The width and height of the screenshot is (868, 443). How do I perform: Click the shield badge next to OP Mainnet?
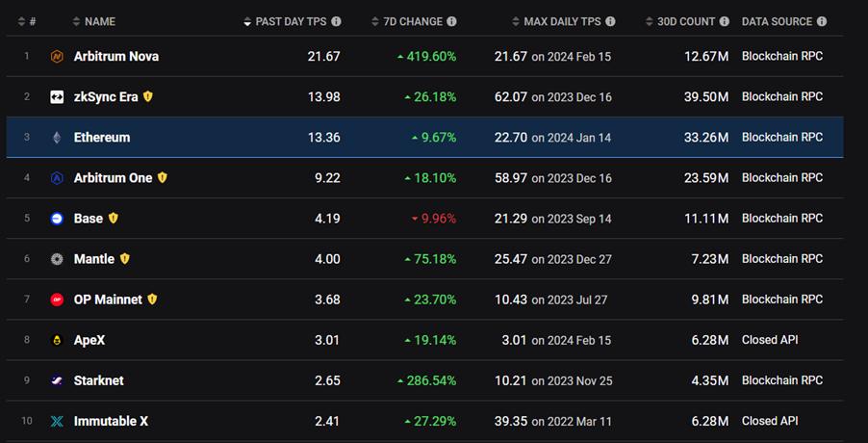click(x=152, y=300)
